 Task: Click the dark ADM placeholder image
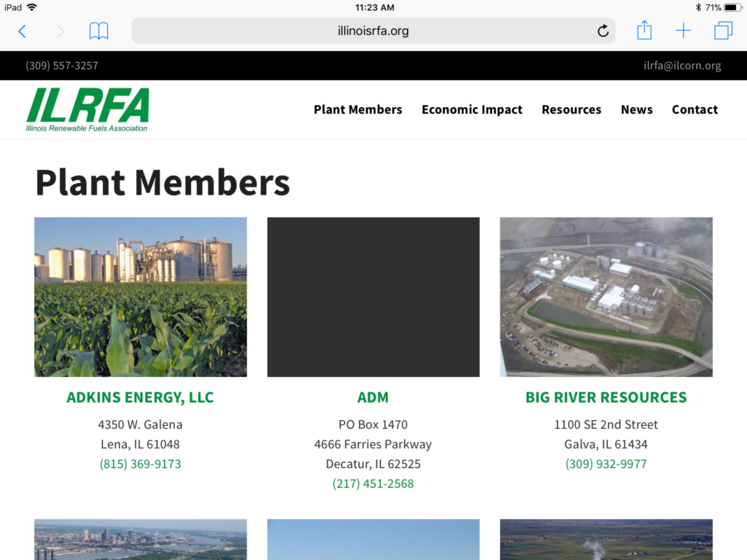click(373, 297)
